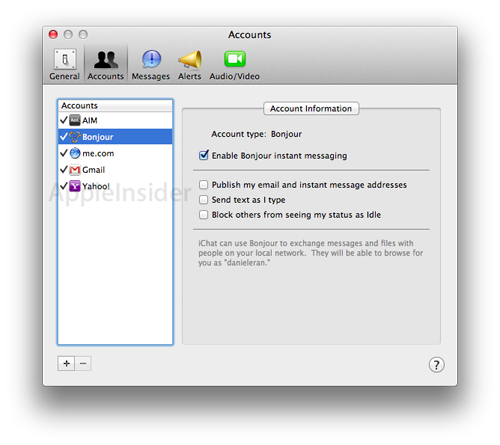The width and height of the screenshot is (500, 445).
Task: Select the me.com globe icon
Action: pyautogui.click(x=75, y=153)
